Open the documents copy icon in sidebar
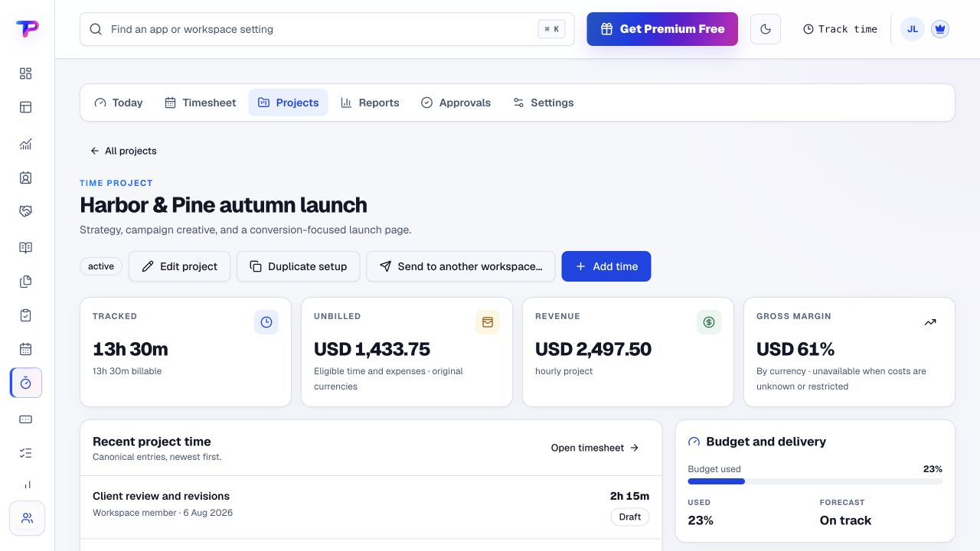Viewport: 980px width, 551px height. pyautogui.click(x=25, y=282)
